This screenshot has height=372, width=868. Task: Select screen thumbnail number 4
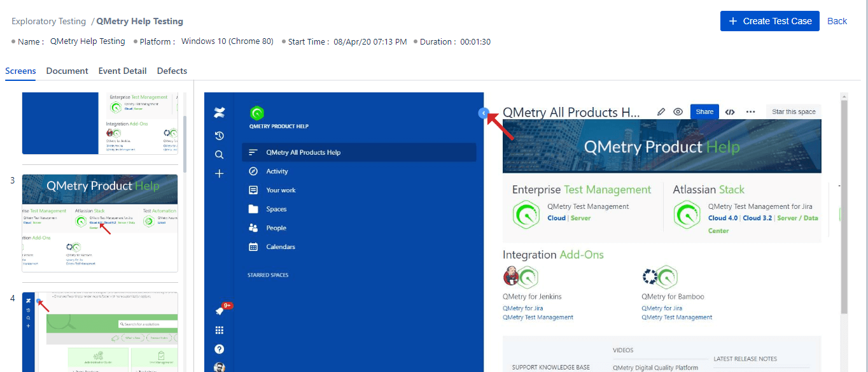click(x=100, y=332)
